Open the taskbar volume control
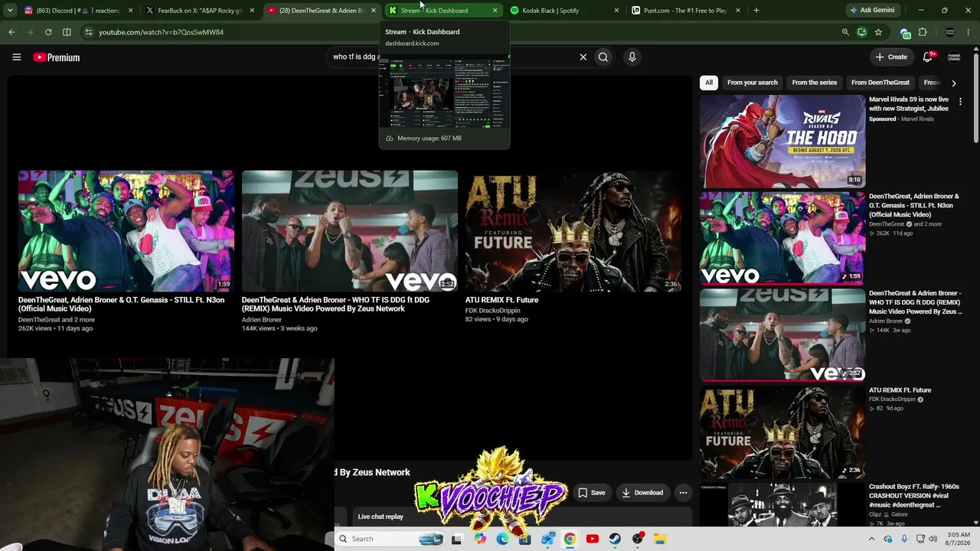This screenshot has width=980, height=551. pos(933,539)
